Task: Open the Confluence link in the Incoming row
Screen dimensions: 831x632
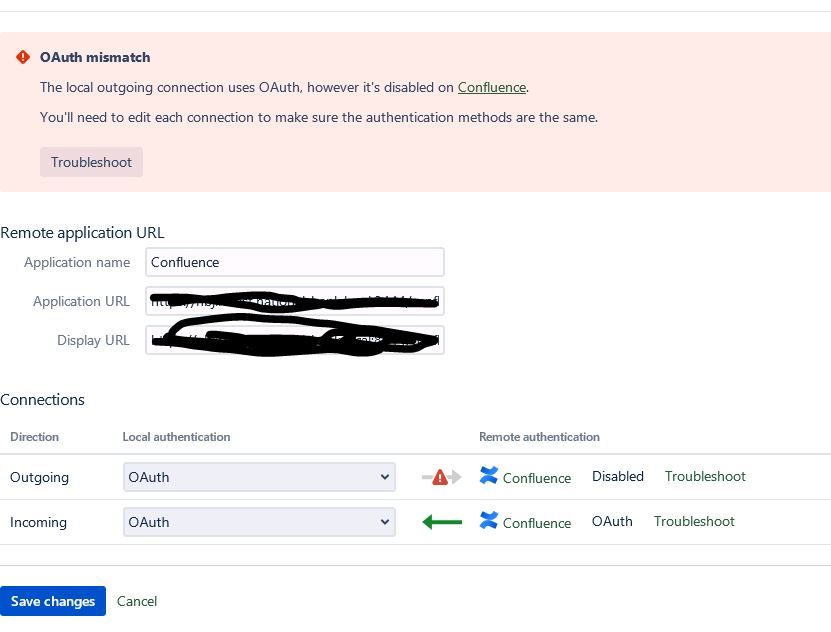Action: pyautogui.click(x=536, y=523)
